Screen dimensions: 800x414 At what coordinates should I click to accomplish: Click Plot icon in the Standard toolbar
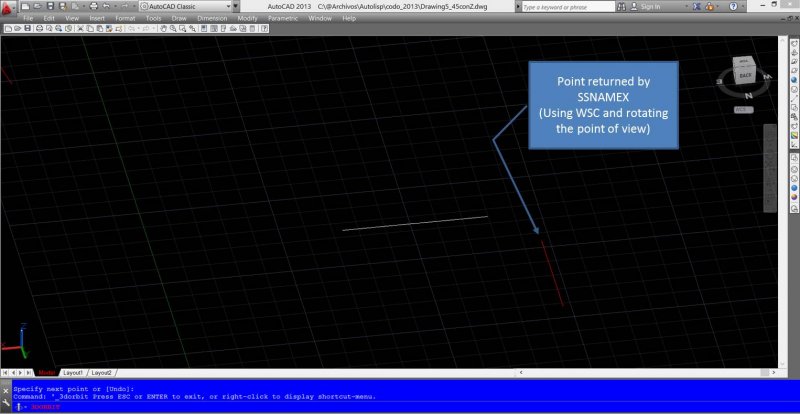pos(39,29)
